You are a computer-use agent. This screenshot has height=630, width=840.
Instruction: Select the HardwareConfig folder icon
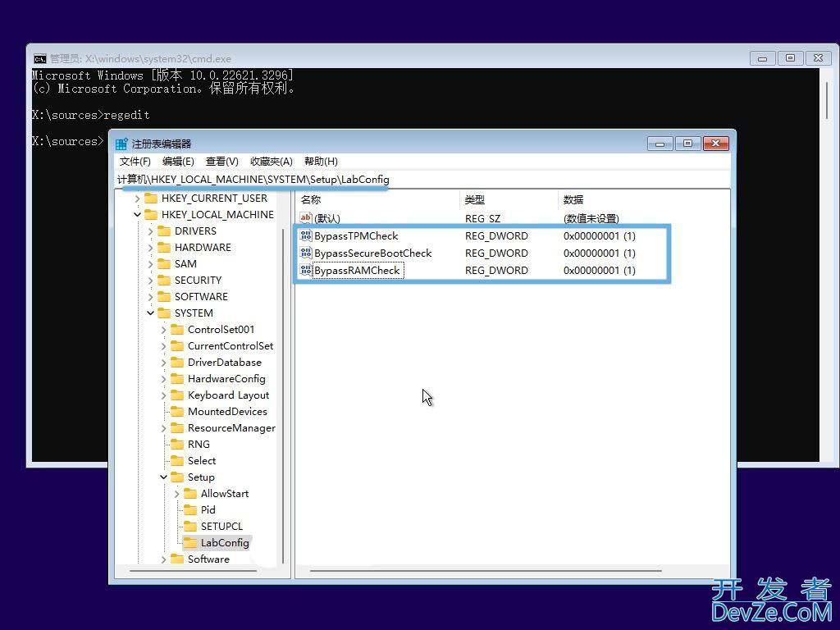177,379
